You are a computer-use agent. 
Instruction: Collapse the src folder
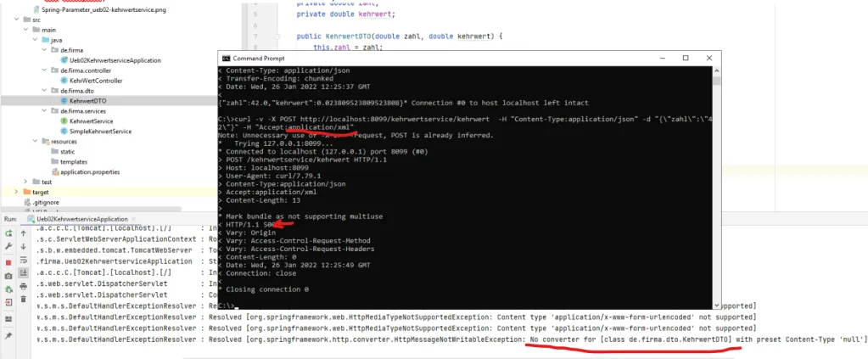pos(16,20)
